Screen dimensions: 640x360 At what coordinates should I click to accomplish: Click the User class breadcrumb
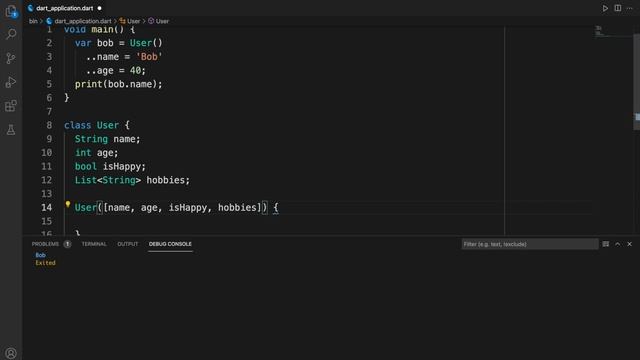click(x=130, y=21)
